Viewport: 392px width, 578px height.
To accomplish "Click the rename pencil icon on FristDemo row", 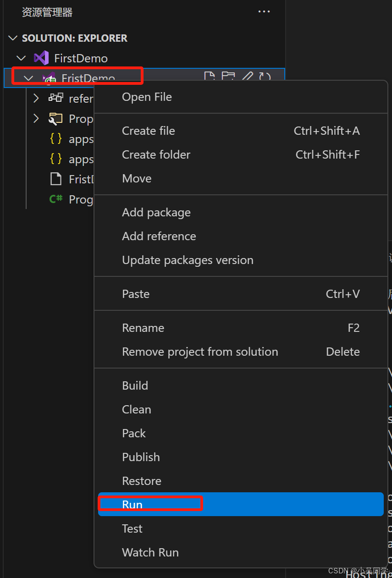I will (x=247, y=76).
